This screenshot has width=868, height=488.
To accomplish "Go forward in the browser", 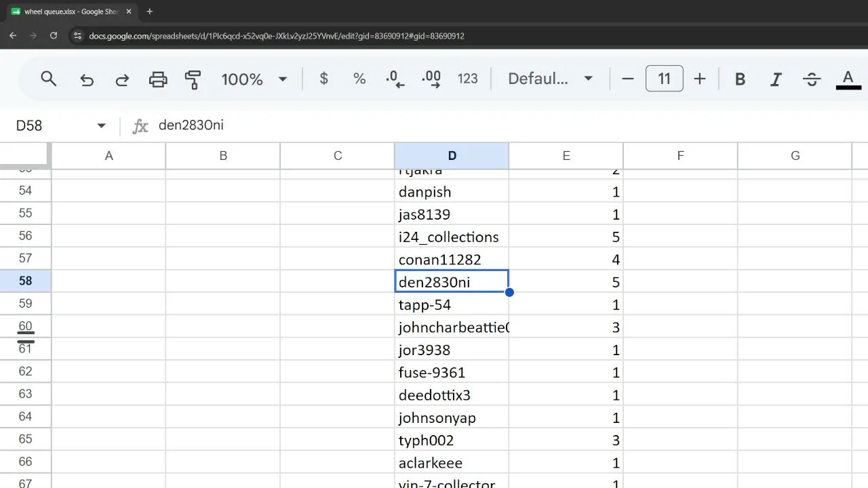I will pos(33,36).
